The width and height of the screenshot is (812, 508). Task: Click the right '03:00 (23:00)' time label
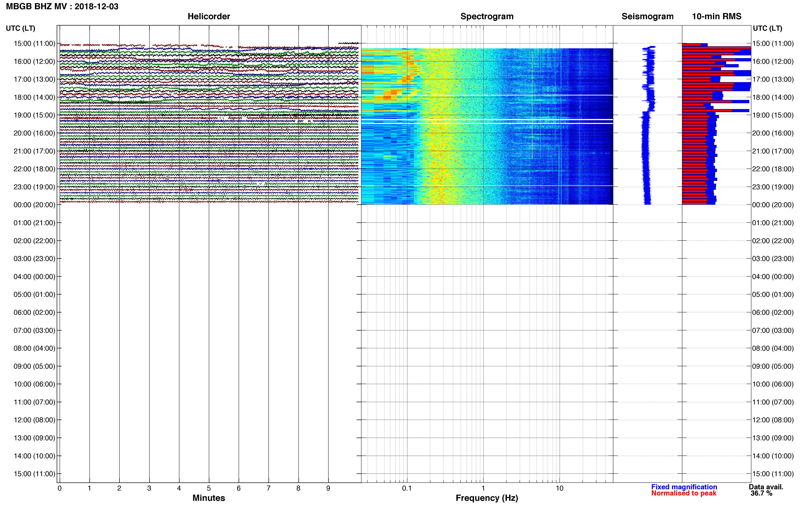coord(773,258)
